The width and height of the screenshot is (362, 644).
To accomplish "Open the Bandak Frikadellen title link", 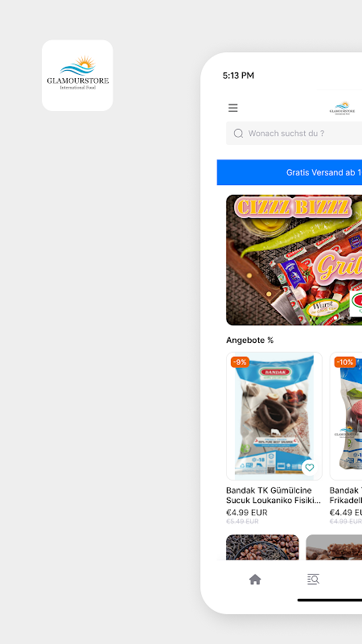I will point(346,495).
